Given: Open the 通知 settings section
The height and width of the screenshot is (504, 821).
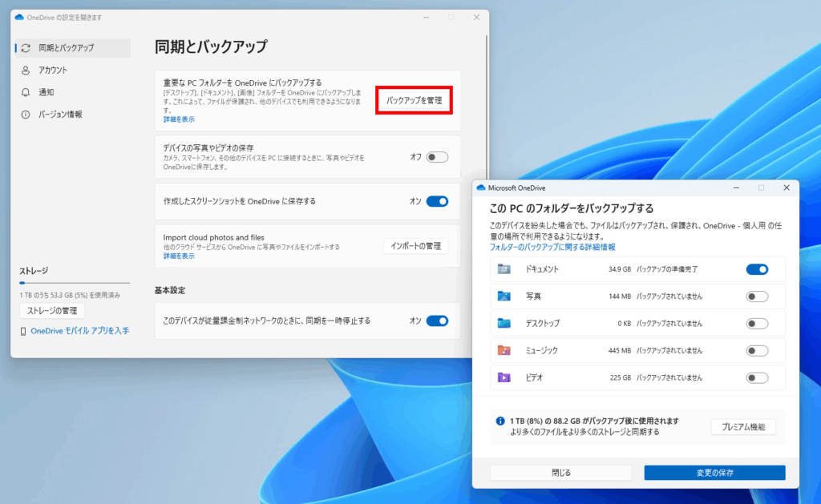Looking at the screenshot, I should pos(47,92).
